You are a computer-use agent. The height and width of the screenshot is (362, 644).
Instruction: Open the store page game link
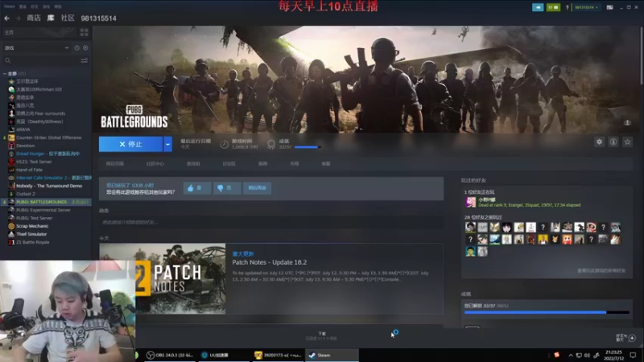(x=114, y=164)
